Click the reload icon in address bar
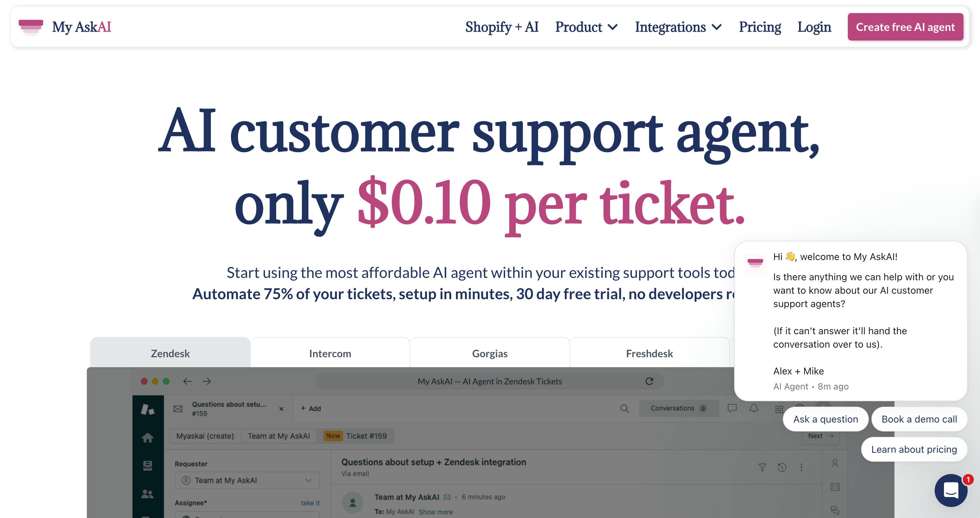The width and height of the screenshot is (980, 518). pos(649,381)
